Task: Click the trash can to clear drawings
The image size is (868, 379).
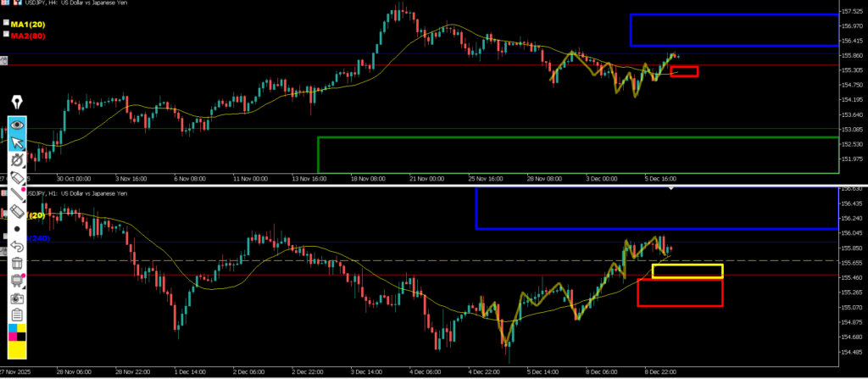Action: pyautogui.click(x=17, y=264)
